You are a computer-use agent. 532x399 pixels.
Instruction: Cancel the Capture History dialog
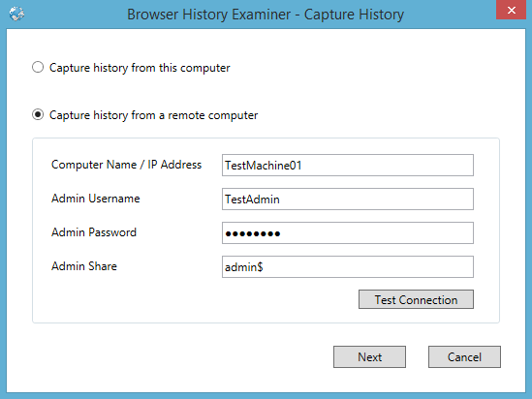(464, 356)
